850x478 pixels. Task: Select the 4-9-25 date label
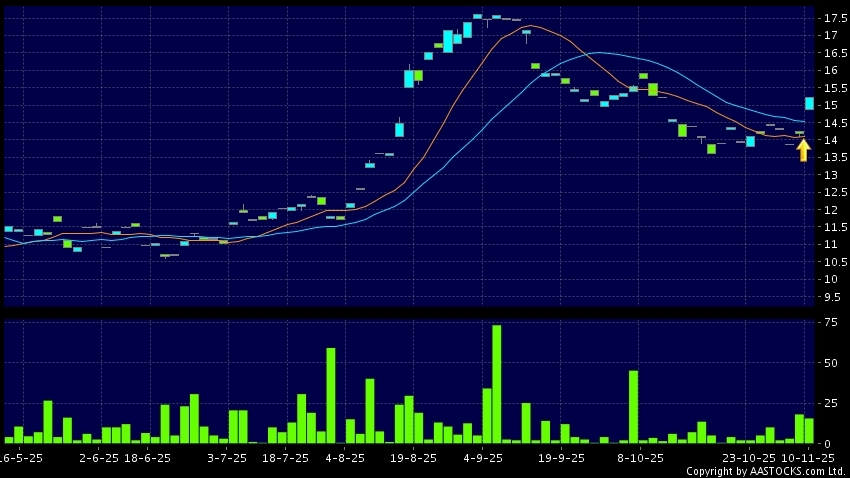point(483,457)
